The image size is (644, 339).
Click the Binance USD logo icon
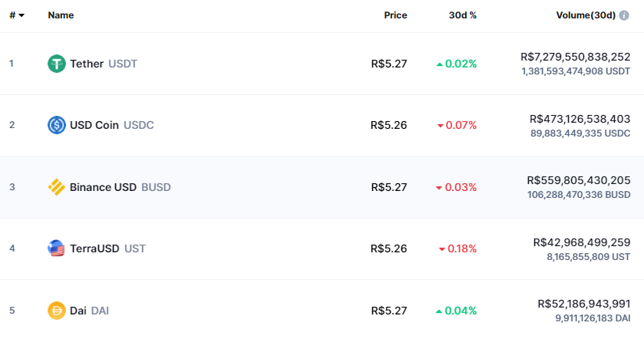pyautogui.click(x=57, y=187)
